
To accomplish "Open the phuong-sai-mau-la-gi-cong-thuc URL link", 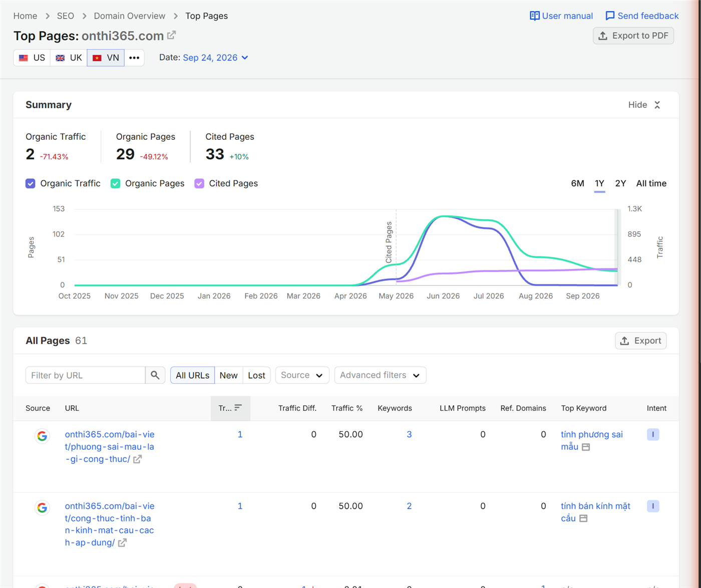I will pos(110,447).
